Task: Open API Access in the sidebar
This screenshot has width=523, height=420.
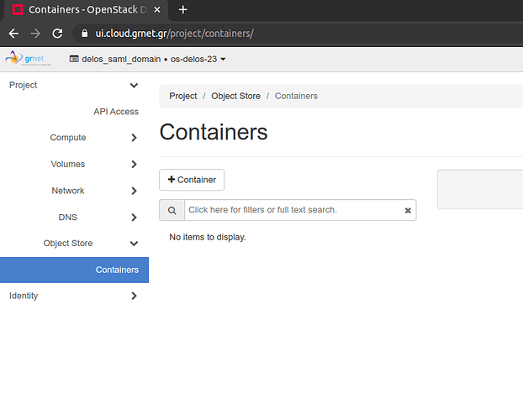Action: (116, 112)
